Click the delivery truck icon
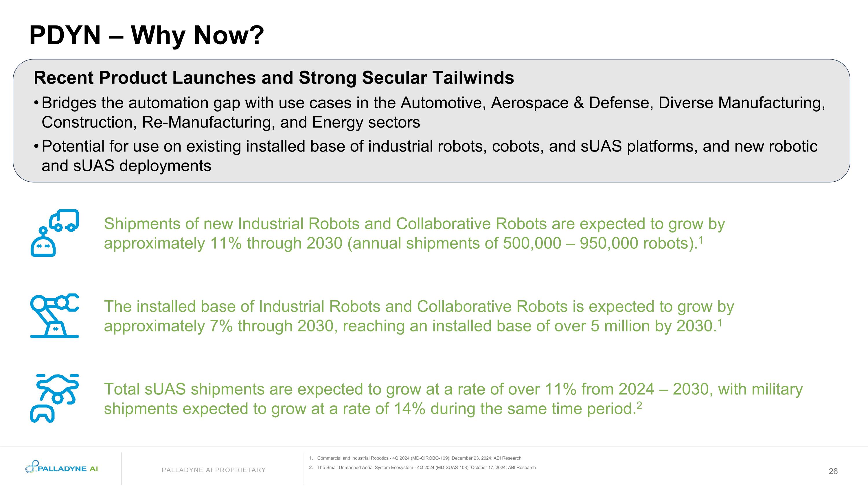The width and height of the screenshot is (868, 487). click(64, 220)
